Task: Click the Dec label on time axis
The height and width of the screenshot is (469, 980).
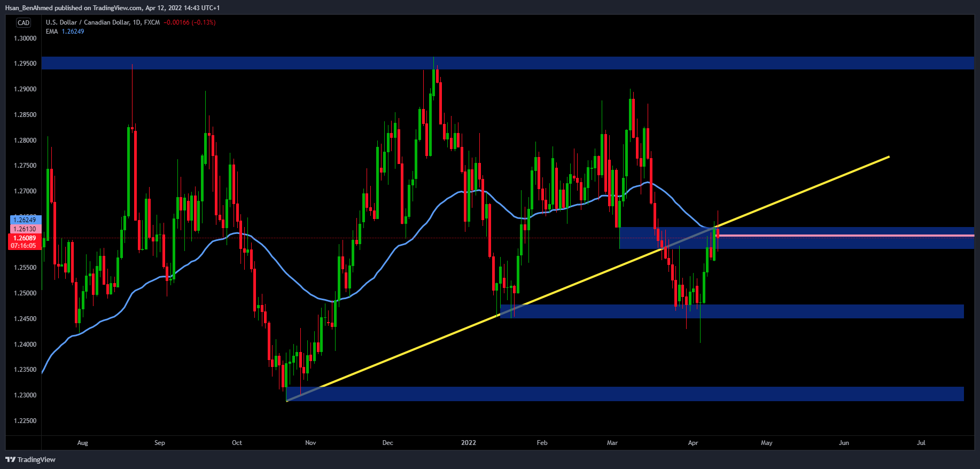Action: [388, 443]
